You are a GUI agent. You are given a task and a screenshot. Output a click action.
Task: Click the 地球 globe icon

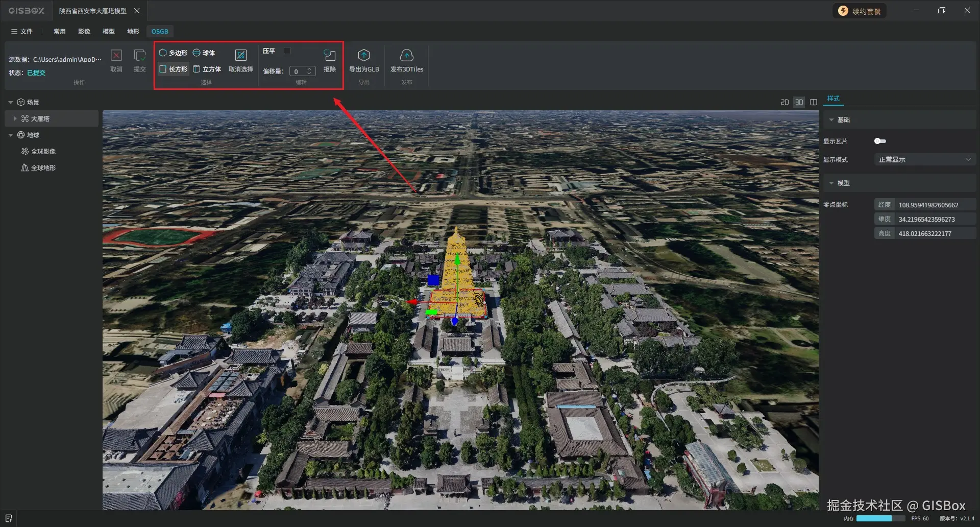pyautogui.click(x=21, y=135)
